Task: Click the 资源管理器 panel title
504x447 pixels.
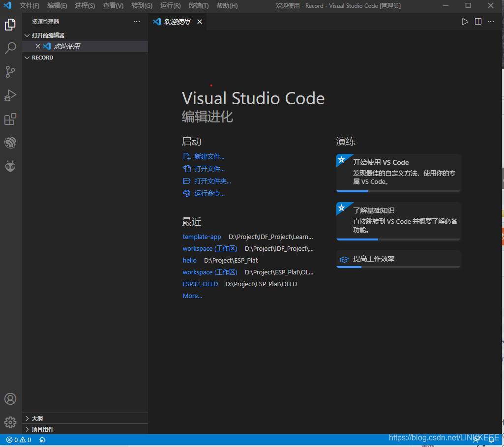Action: (x=45, y=22)
